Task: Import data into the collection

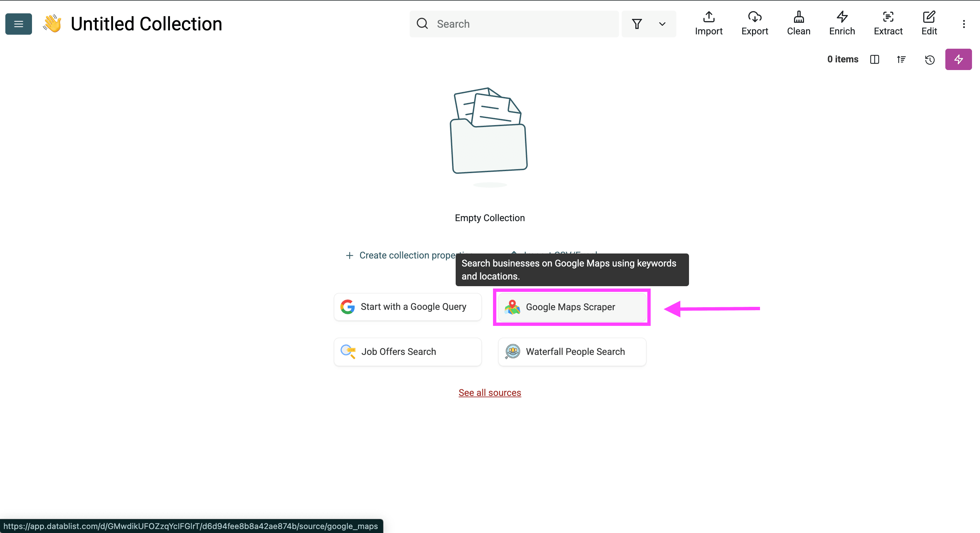Action: tap(708, 23)
